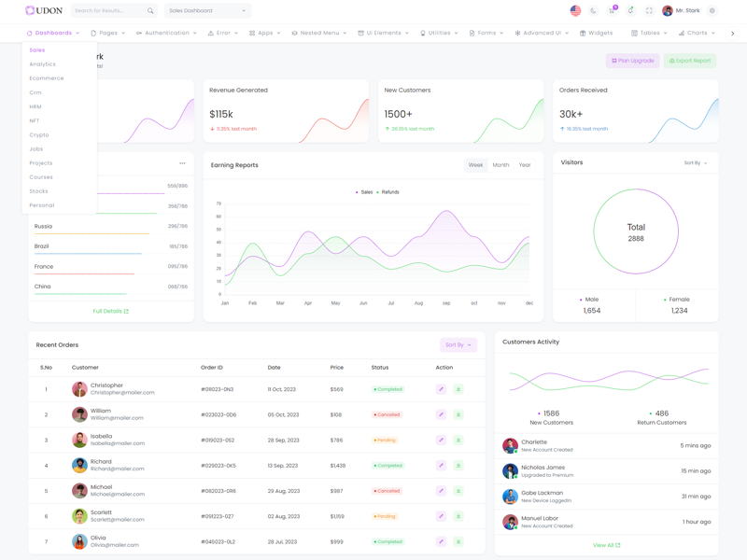This screenshot has width=747, height=560.
Task: Open the Widgets menu item
Action: click(x=596, y=33)
